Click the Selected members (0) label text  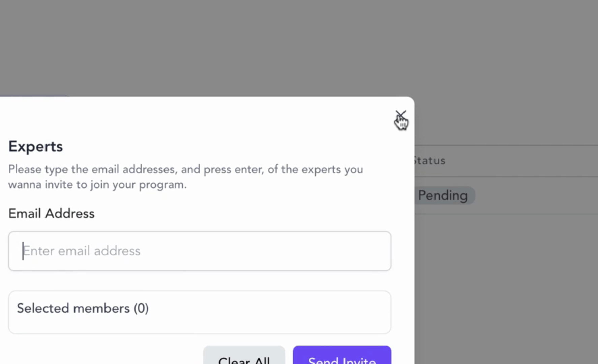[83, 308]
